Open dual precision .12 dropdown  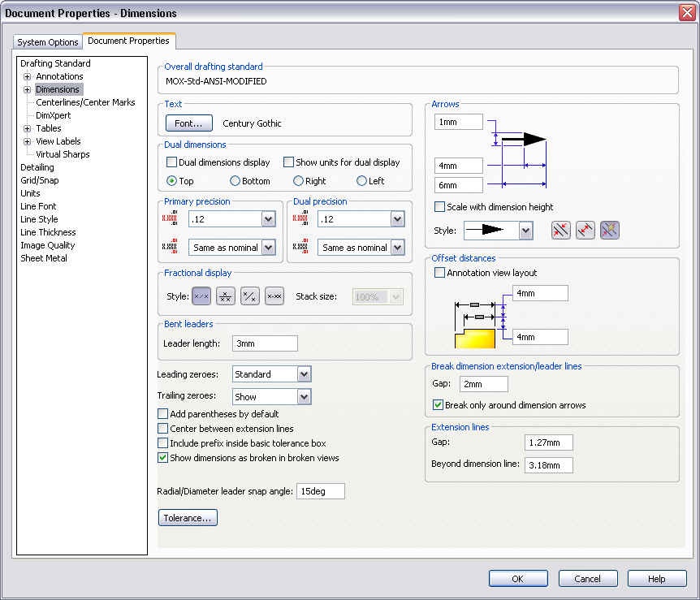click(x=397, y=219)
